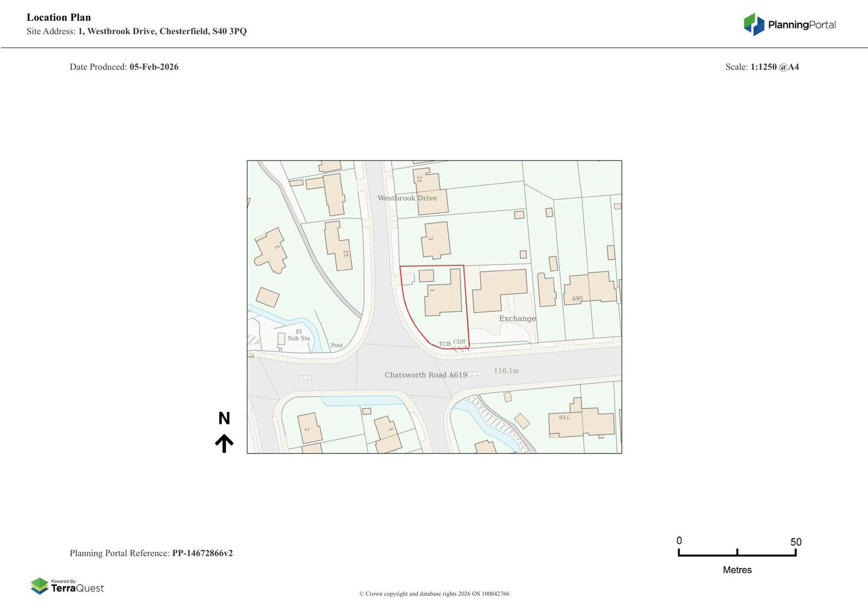Click the TerraQuest layered green logo

coord(40,586)
